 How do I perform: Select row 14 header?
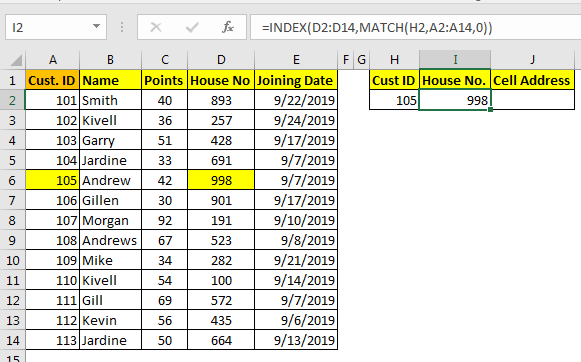coord(12,341)
